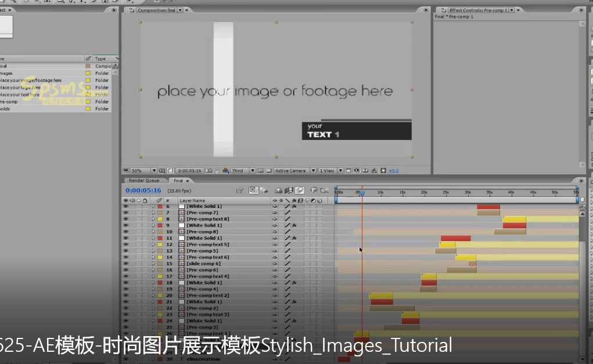Click the current time 0:00:05:16 in timeline
This screenshot has height=364, width=593.
tap(143, 190)
